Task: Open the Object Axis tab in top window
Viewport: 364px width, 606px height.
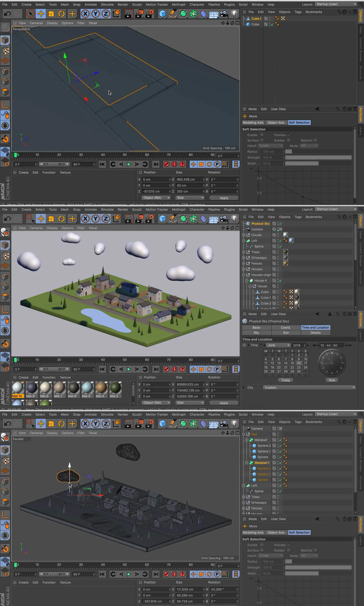Action: point(276,123)
